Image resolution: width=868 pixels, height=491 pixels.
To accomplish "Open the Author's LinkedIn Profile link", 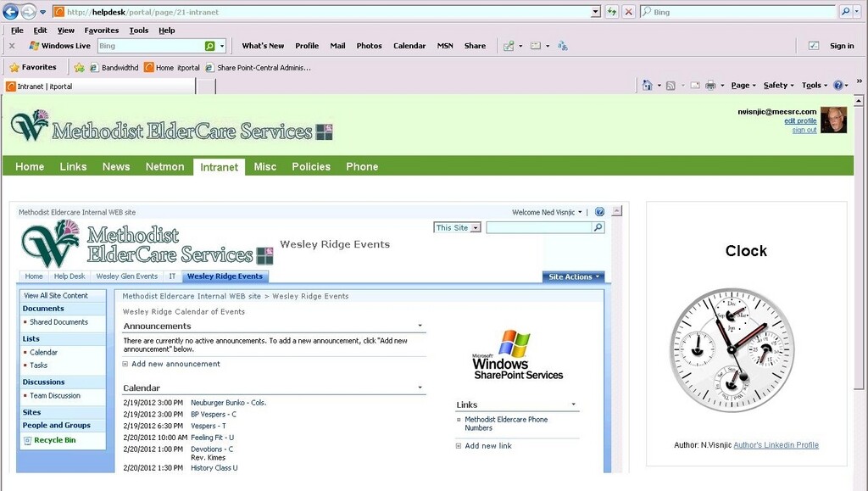I will pyautogui.click(x=776, y=444).
